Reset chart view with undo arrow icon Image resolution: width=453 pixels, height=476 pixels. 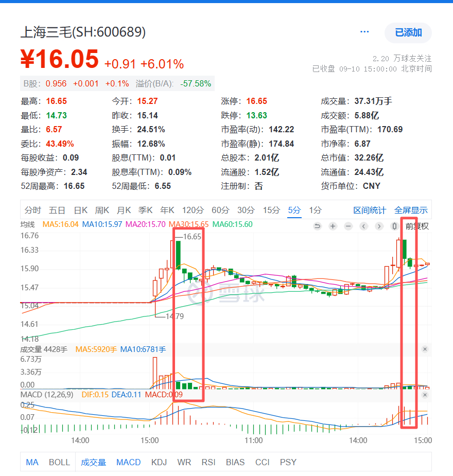(317, 226)
